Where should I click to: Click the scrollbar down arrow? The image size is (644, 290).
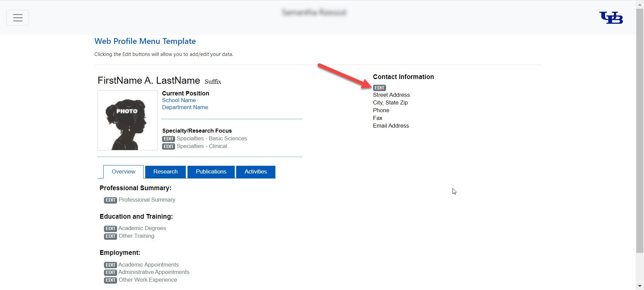pos(640,286)
